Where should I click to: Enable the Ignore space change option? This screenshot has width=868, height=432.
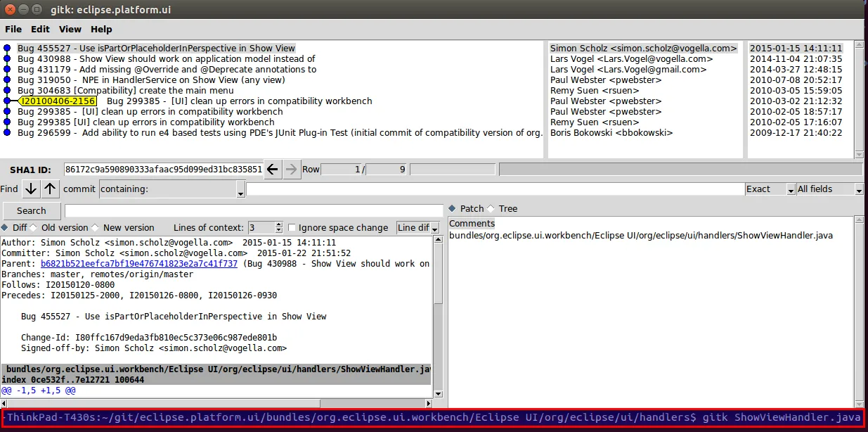point(292,227)
